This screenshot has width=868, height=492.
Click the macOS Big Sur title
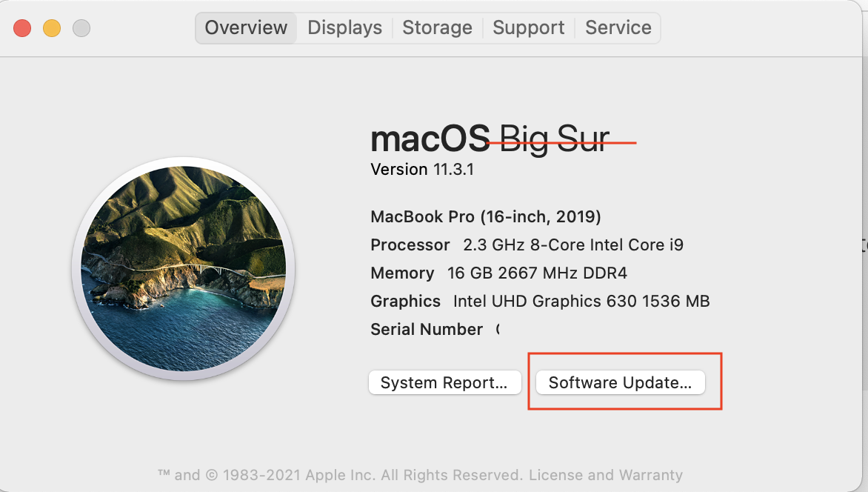[490, 139]
